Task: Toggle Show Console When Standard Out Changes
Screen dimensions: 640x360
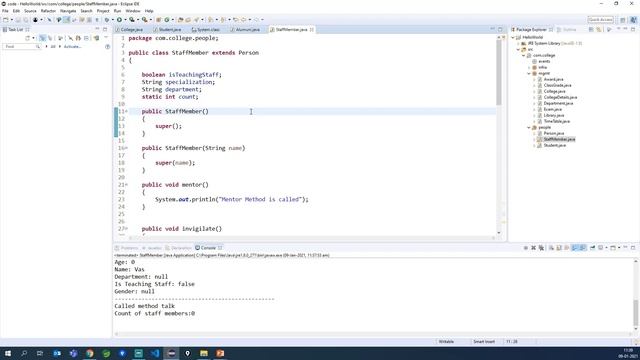Action: click(x=574, y=248)
